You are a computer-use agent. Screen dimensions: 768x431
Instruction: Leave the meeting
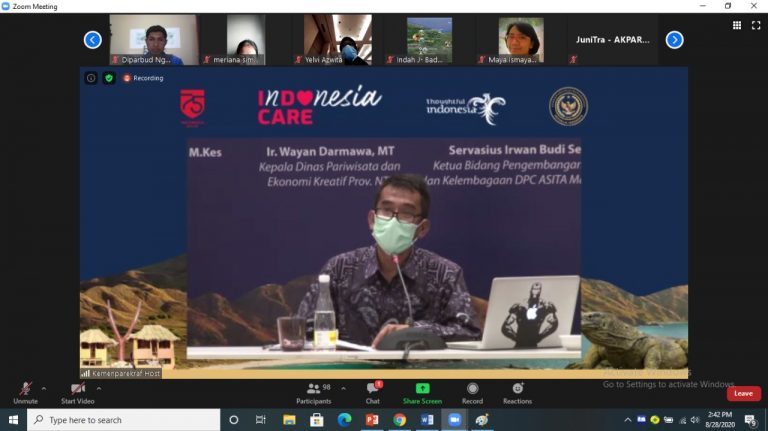click(x=743, y=393)
